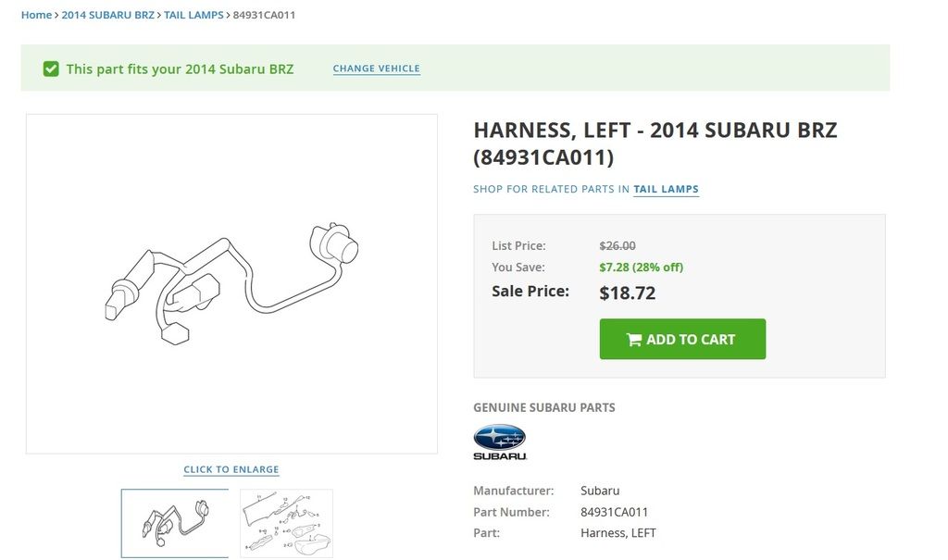Shop related parts in TAIL LAMPS link
948x560 pixels.
coord(666,189)
